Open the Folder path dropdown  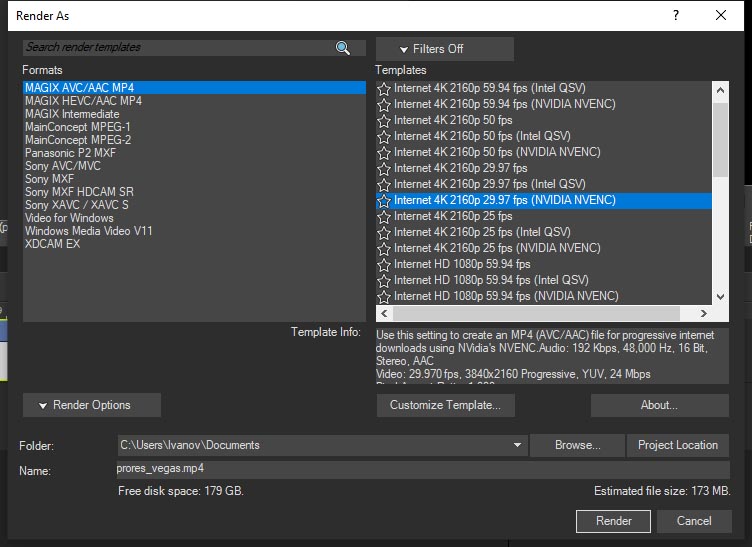(517, 445)
